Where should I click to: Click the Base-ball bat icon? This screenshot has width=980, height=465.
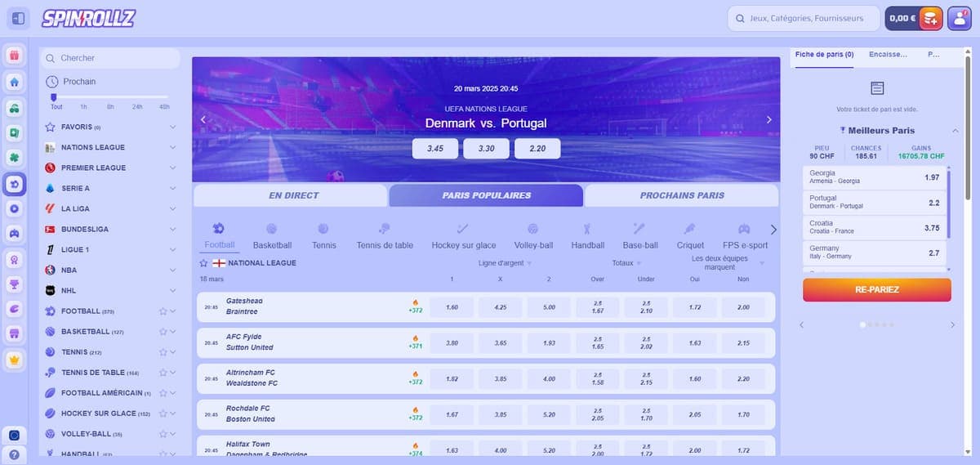[639, 229]
